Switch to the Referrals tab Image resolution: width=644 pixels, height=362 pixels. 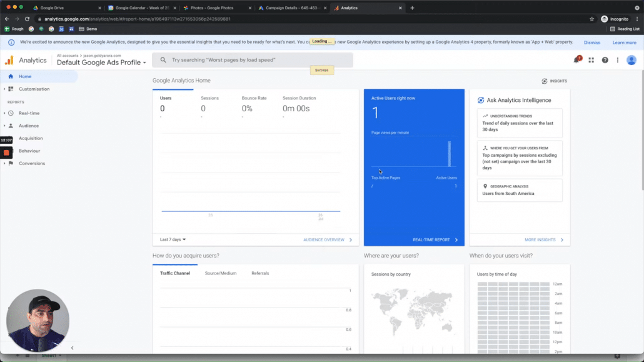pos(260,273)
